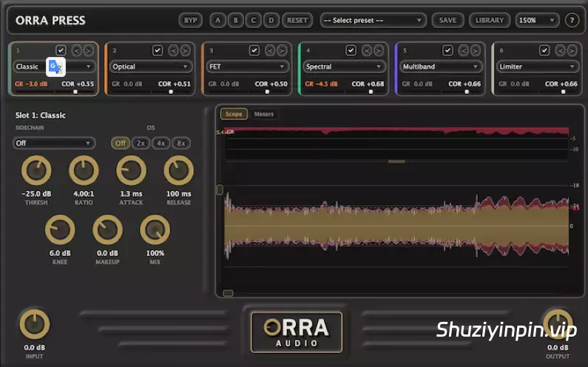Click the KNEE knob
588x367 pixels.
pyautogui.click(x=60, y=229)
